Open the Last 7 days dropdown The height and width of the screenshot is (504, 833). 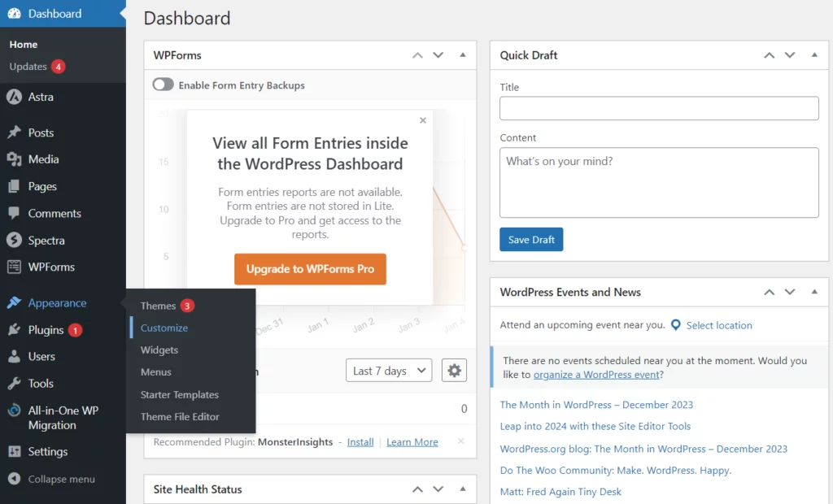point(389,370)
